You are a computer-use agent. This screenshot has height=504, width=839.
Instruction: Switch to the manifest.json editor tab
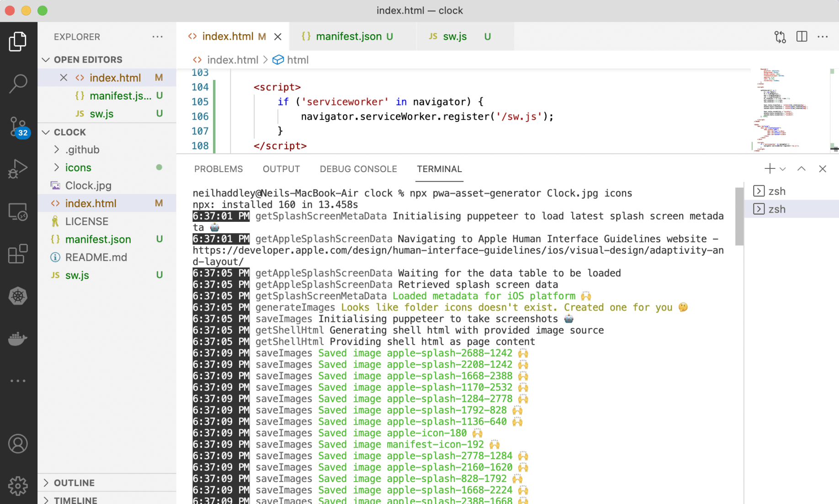coord(348,37)
